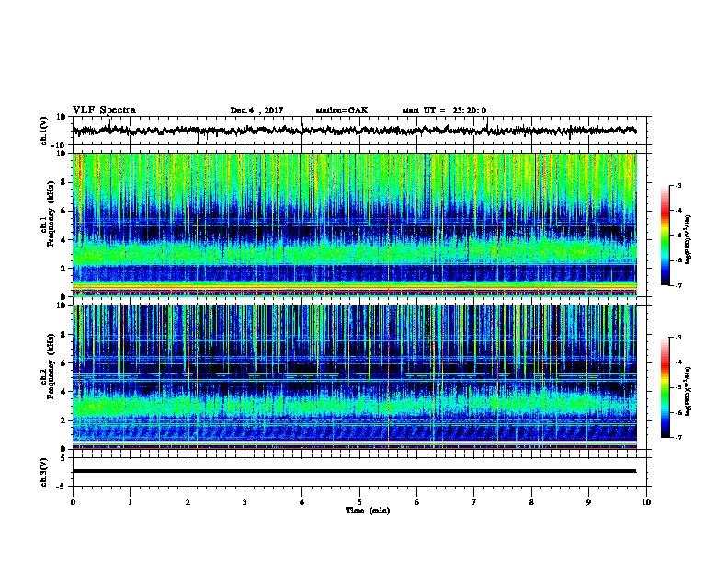Click the "6" kHz tick of ch.1 spectrogram
728x563 pixels.
tap(63, 211)
